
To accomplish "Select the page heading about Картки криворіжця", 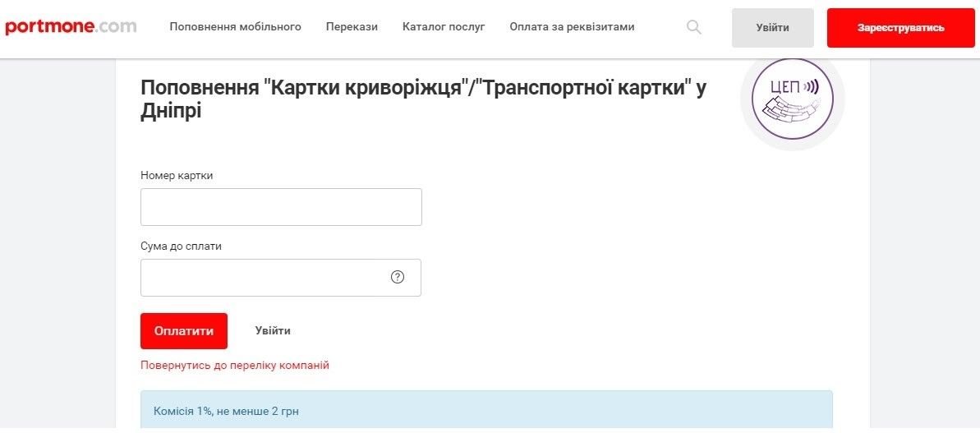I will (424, 99).
